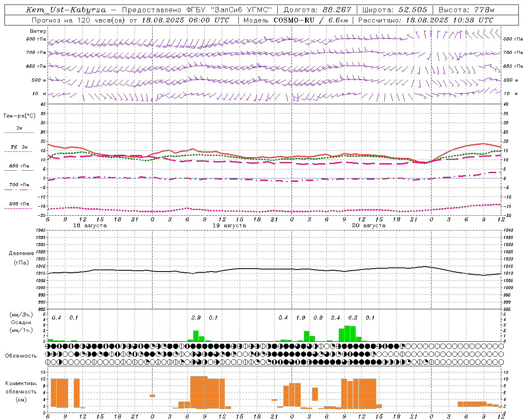Select the model name COSMO-RU / 6.6км
This screenshot has height=420, width=525.
(311, 20)
